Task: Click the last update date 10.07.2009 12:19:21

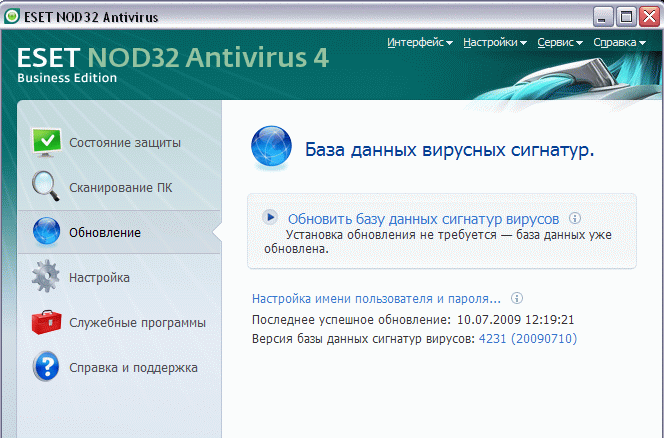Action: tap(515, 319)
